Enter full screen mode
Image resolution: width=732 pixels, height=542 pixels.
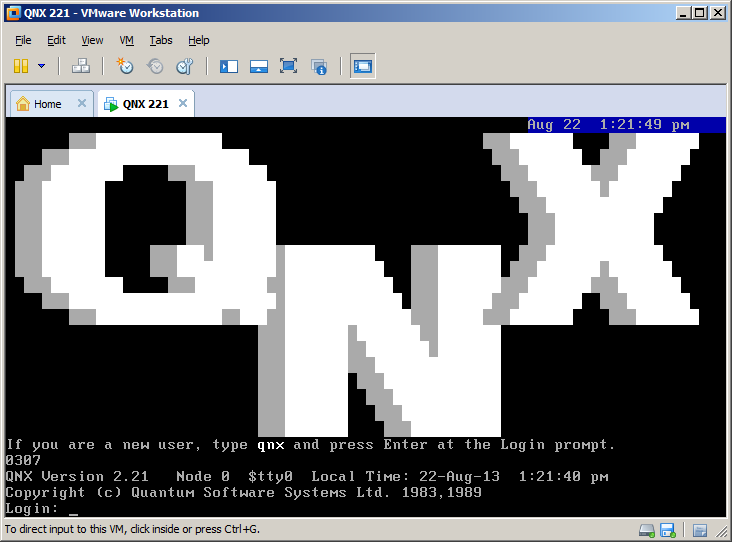point(289,66)
